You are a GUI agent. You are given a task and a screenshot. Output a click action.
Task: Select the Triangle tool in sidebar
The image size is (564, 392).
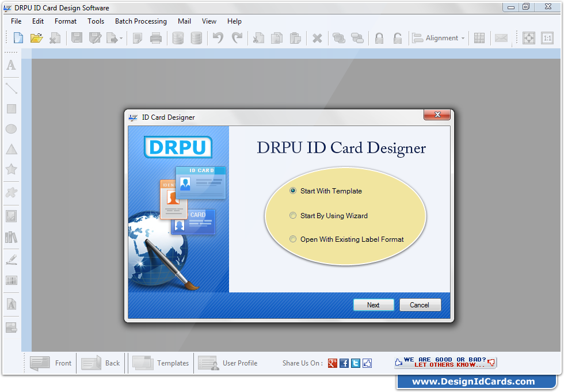[12, 149]
